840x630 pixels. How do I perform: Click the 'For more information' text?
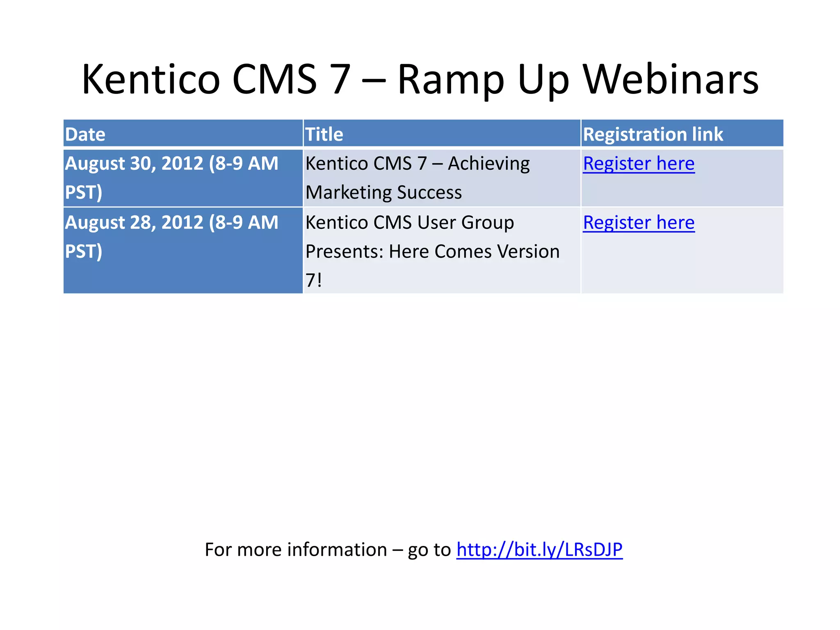pyautogui.click(x=295, y=550)
